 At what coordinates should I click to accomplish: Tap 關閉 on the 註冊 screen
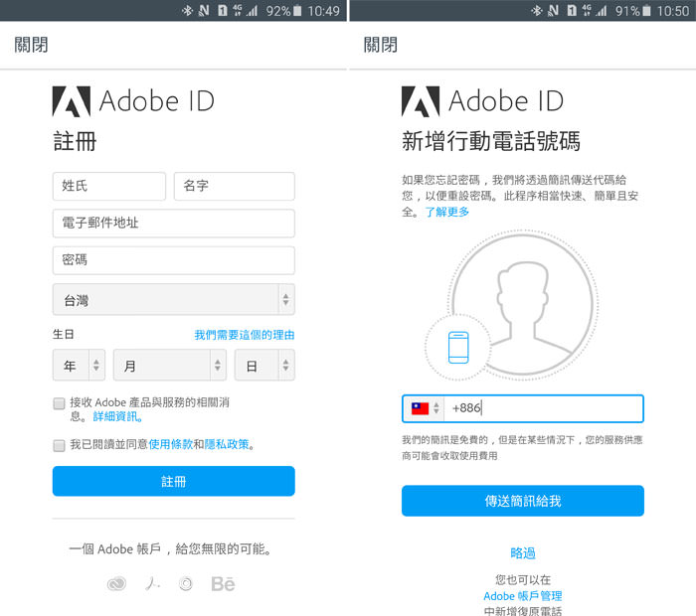pyautogui.click(x=31, y=45)
